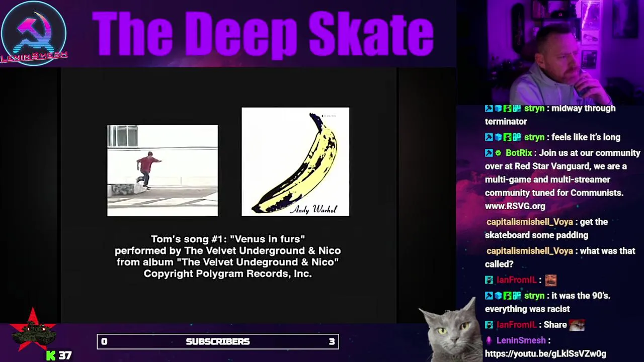Click the gray cat overlay image
The image size is (644, 362).
coord(450,330)
